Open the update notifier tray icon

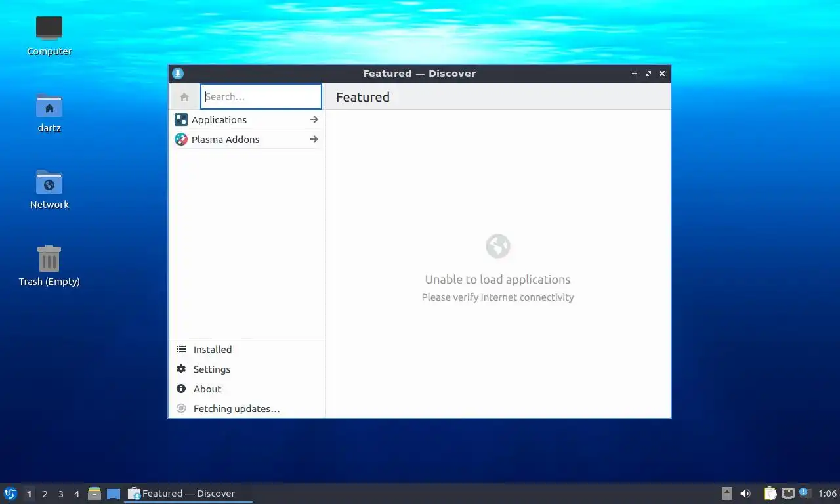[805, 493]
